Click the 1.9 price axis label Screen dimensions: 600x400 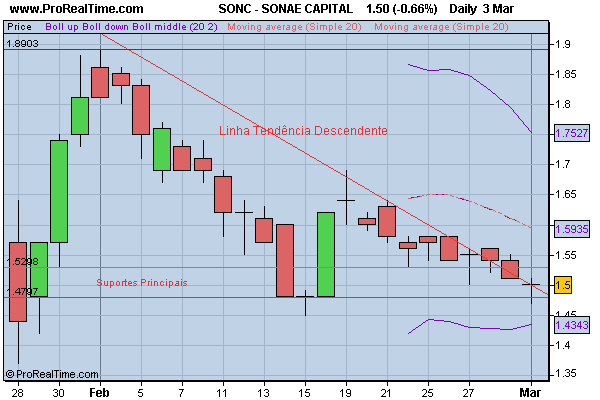[x=562, y=44]
